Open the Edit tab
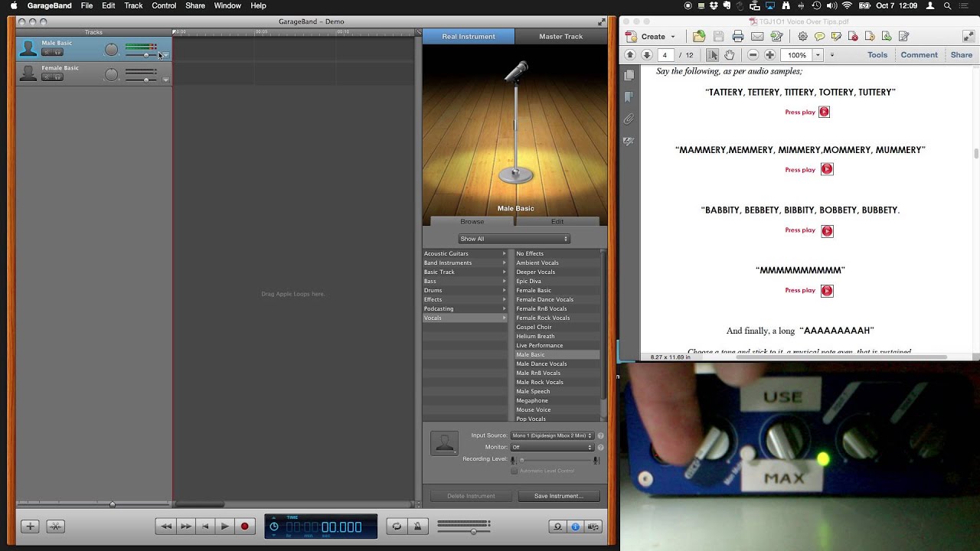 tap(557, 221)
